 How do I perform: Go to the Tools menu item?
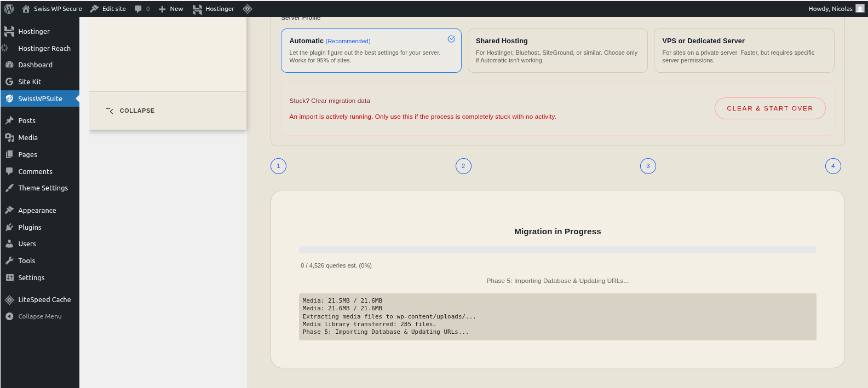pyautogui.click(x=26, y=260)
